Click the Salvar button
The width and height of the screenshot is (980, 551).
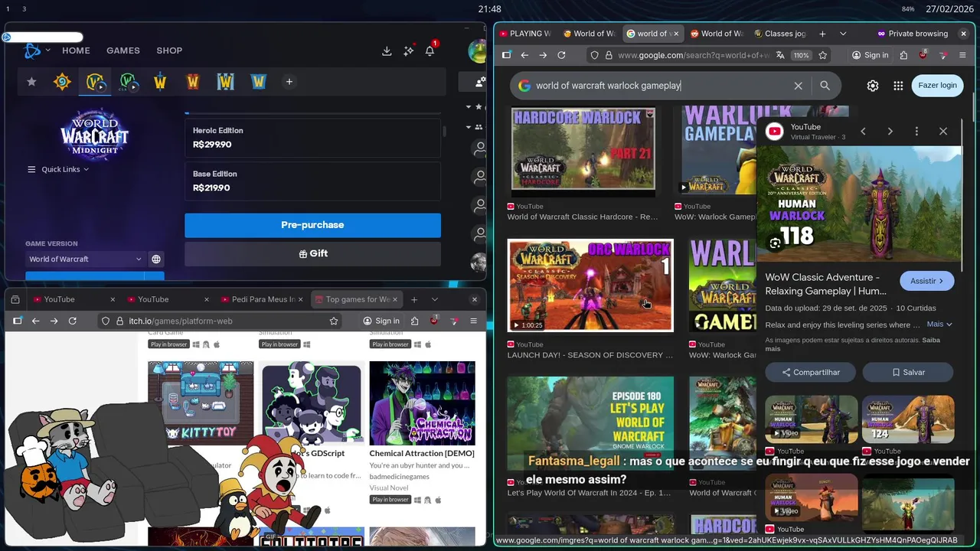tap(908, 373)
